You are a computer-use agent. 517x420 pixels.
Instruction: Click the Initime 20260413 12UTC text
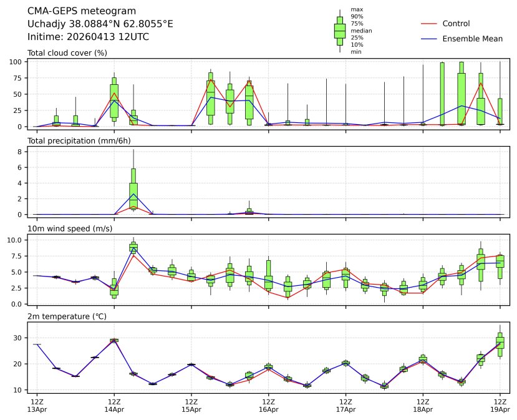(x=88, y=37)
